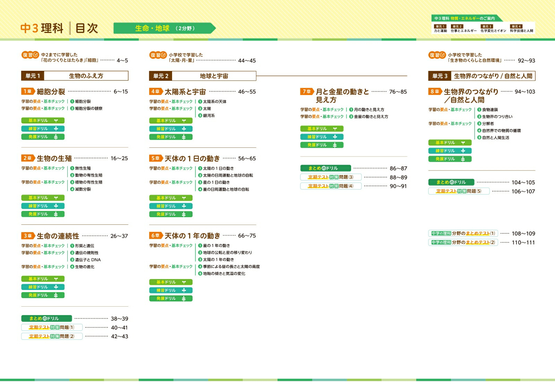Select the 4章 badge for 太陽系と宇宙
The image size is (555, 392).
coord(156,91)
